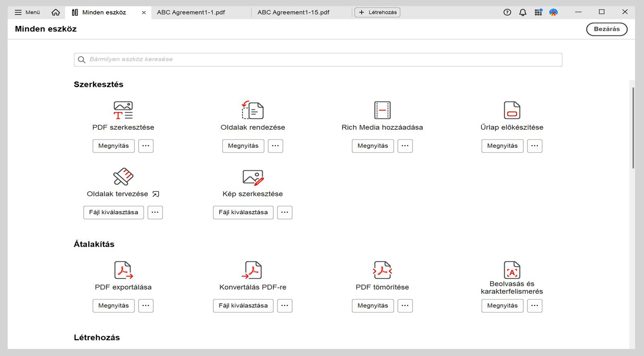Screen dimensions: 644x356
Task: Select the Konvertálás PDF-re icon
Action: click(252, 270)
